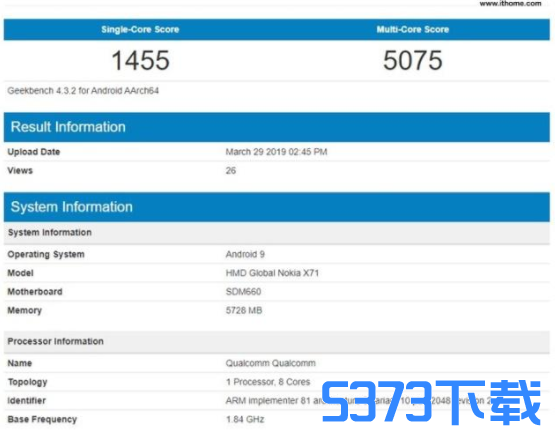Select the HMD Global Nokia X71 value

[272, 273]
